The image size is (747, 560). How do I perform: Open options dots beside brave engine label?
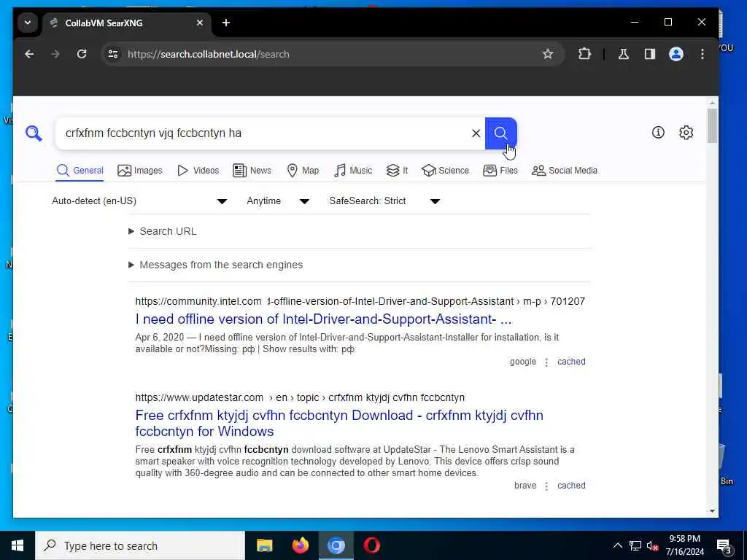[546, 486]
